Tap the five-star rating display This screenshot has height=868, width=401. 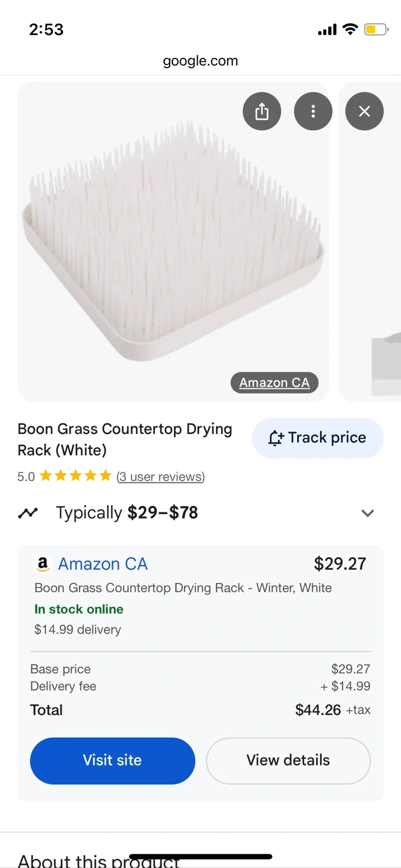pos(75,476)
